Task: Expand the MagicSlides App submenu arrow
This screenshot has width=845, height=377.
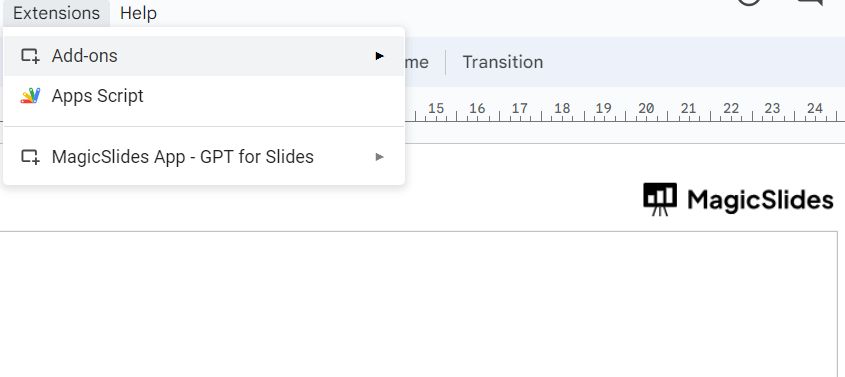Action: 380,157
